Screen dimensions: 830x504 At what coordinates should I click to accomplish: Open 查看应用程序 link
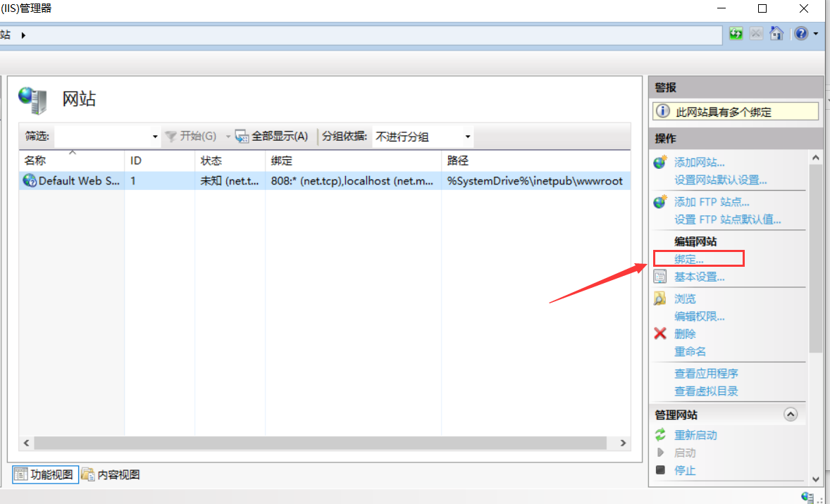[705, 373]
